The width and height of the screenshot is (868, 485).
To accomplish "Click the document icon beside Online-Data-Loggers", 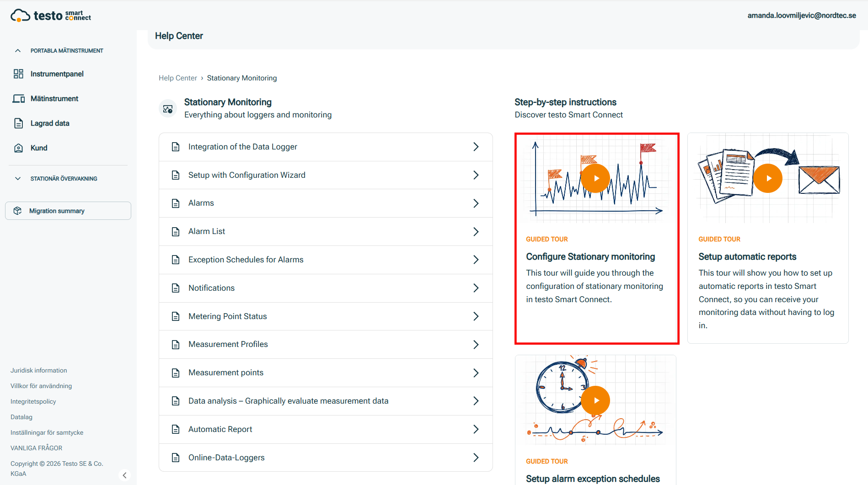I will tap(175, 458).
